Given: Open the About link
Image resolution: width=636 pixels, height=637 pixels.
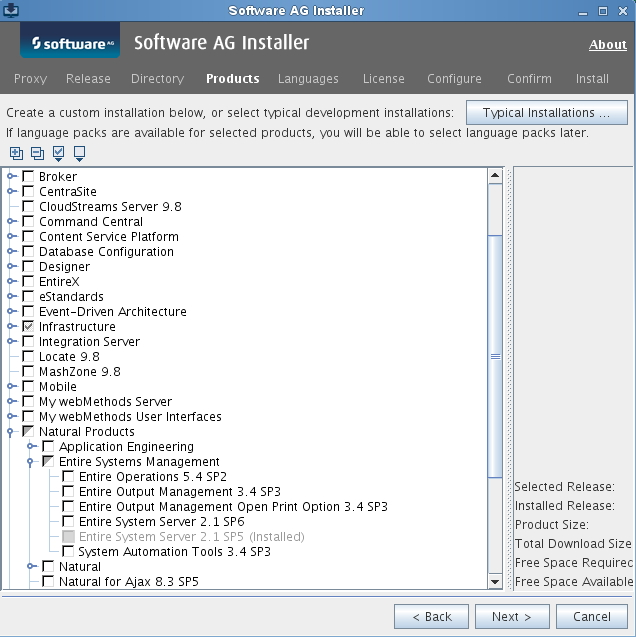Looking at the screenshot, I should (x=607, y=45).
